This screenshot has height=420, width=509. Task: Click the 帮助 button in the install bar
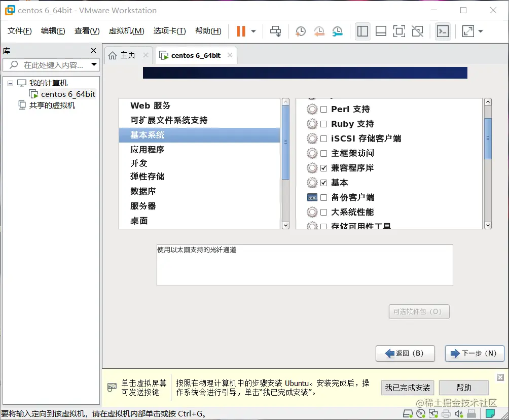pyautogui.click(x=463, y=388)
